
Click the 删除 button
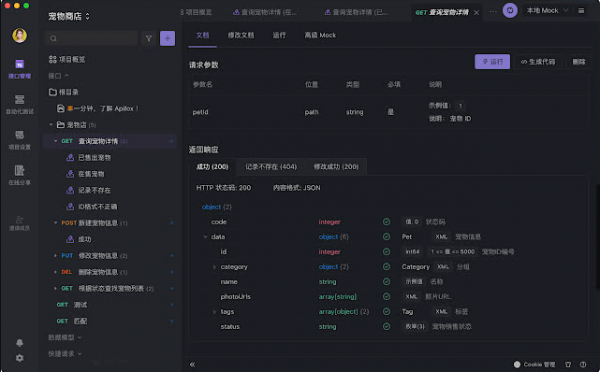(579, 62)
